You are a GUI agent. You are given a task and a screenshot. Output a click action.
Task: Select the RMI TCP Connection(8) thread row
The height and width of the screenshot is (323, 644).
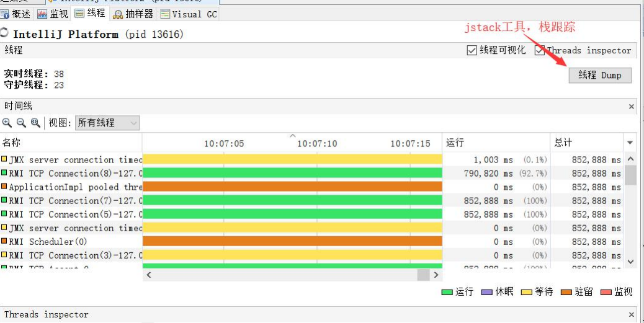click(312, 173)
